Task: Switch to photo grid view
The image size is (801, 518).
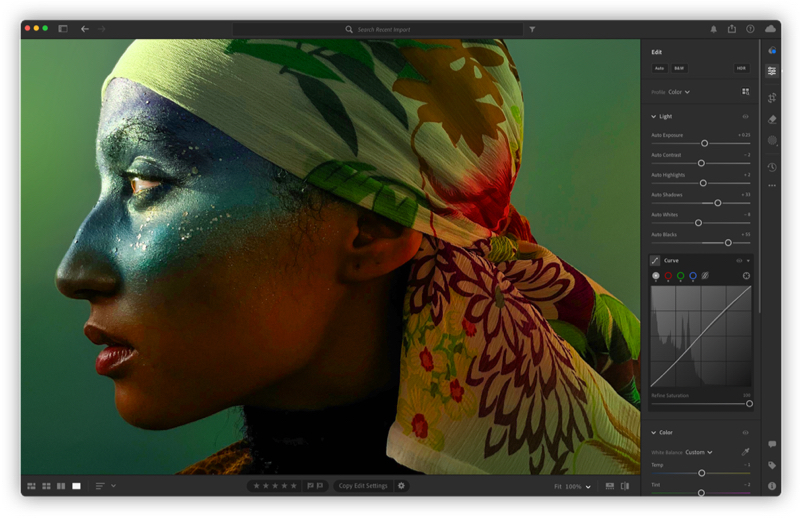Action: point(31,486)
